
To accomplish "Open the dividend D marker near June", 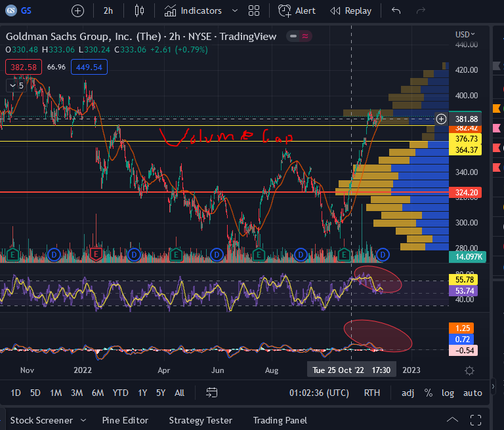I will (217, 255).
